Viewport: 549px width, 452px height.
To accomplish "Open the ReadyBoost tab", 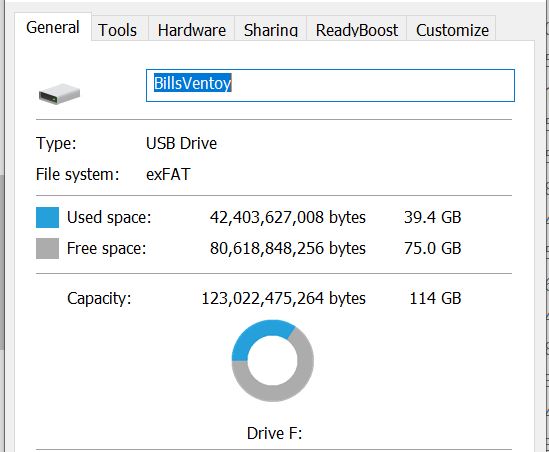I will click(357, 30).
